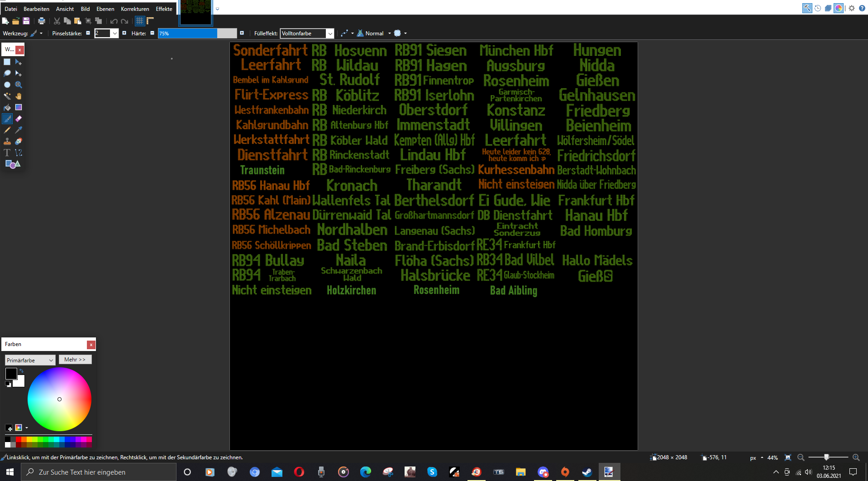The width and height of the screenshot is (868, 481).
Task: Select the Pan hand tool
Action: [19, 96]
